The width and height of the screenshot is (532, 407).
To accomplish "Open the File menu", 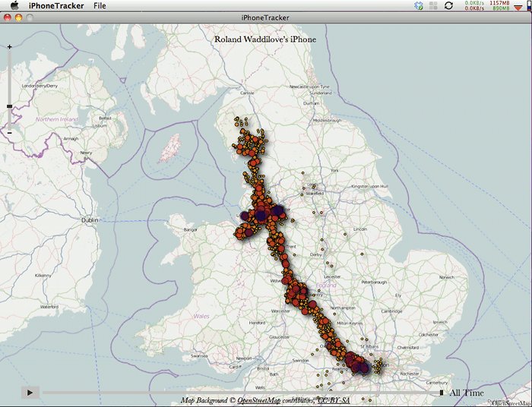I will [100, 5].
